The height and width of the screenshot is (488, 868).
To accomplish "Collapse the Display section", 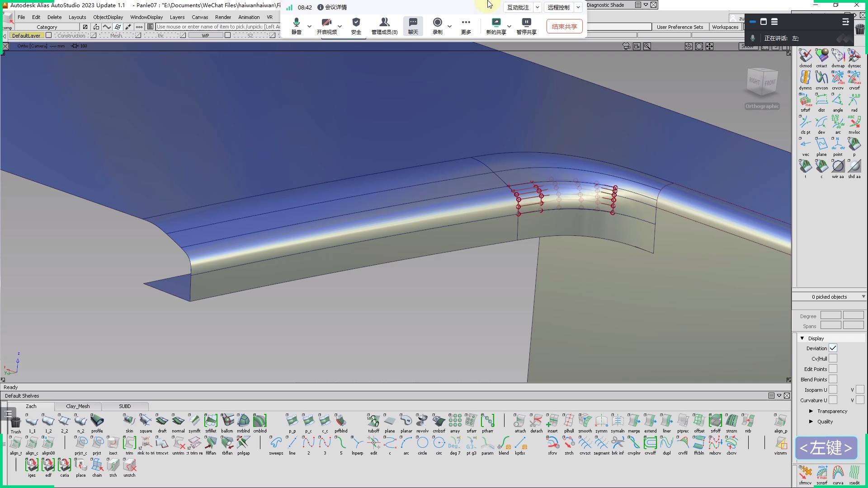I will point(802,338).
